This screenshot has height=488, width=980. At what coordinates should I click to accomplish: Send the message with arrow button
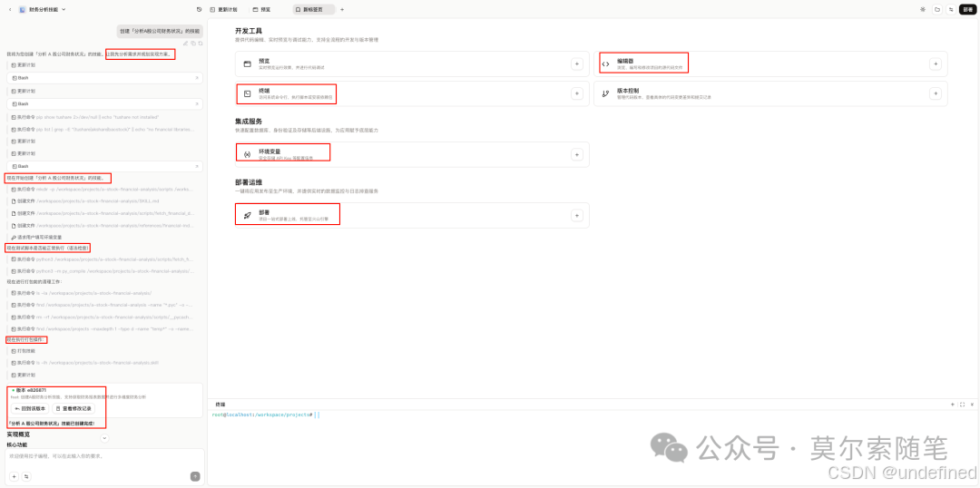(195, 476)
